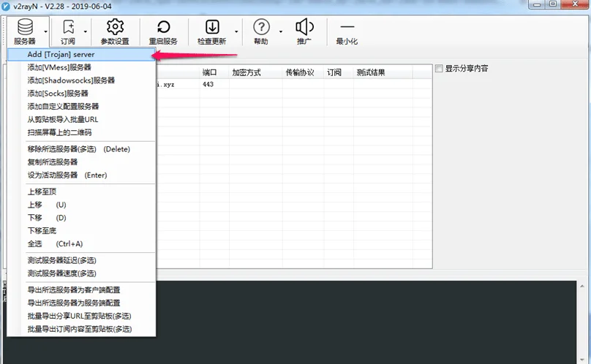
Task: Click inside the dark log output area
Action: coord(366,322)
